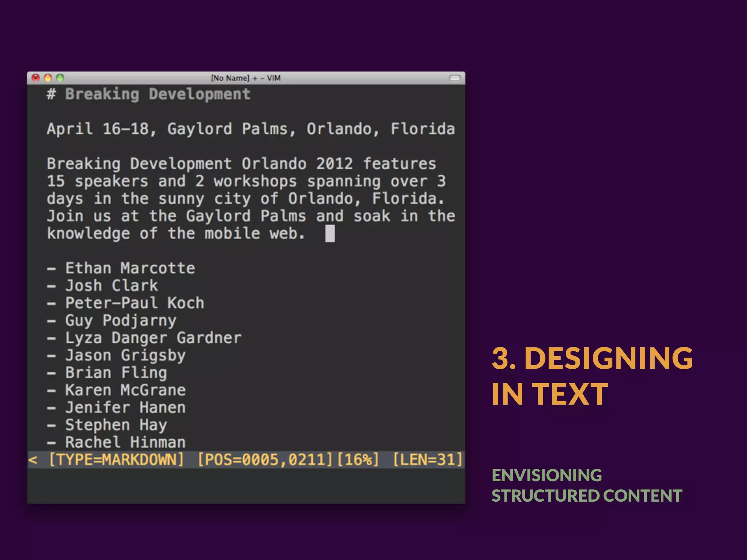Screen dimensions: 747x560
Task: Click the 'ENVISIONING STRUCTURED CONTENT' subtitle
Action: (x=587, y=486)
